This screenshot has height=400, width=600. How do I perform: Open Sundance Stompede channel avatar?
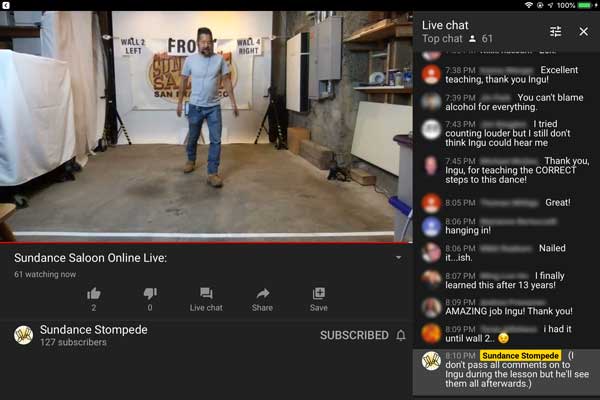tap(23, 335)
